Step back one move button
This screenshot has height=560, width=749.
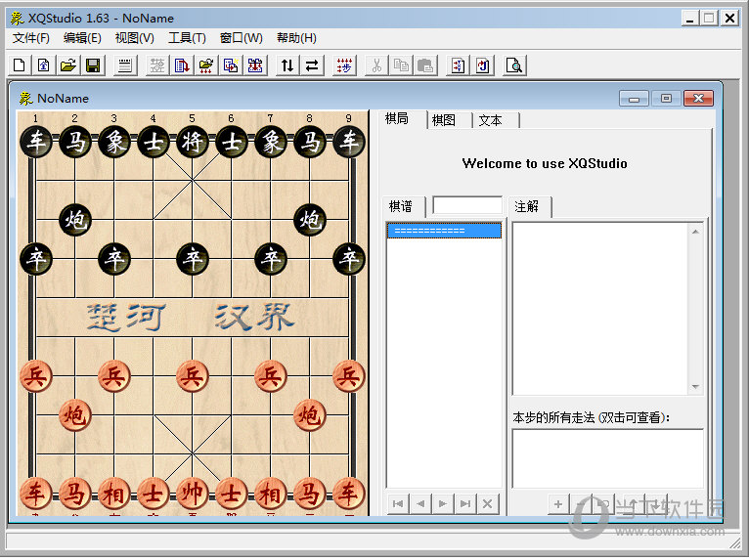(x=420, y=503)
